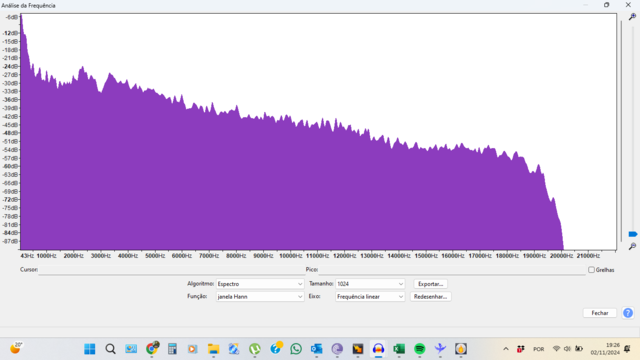
Task: Click the Análise da Frequência window title
Action: click(28, 6)
